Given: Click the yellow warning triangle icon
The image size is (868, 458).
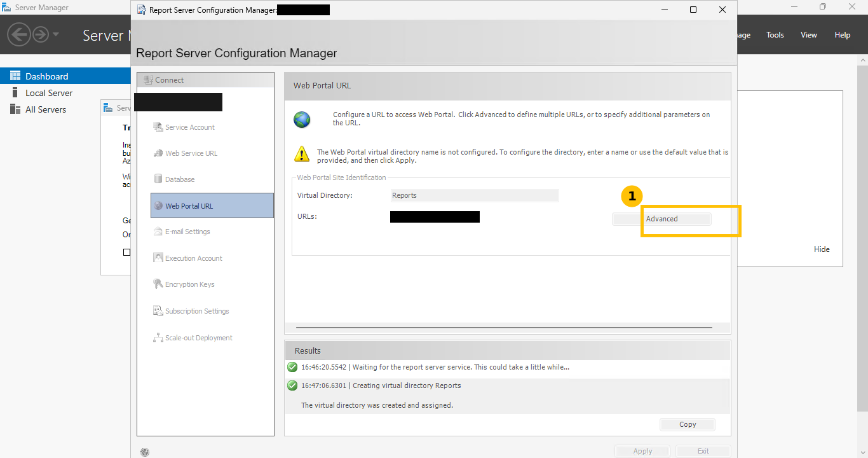Looking at the screenshot, I should click(x=301, y=153).
